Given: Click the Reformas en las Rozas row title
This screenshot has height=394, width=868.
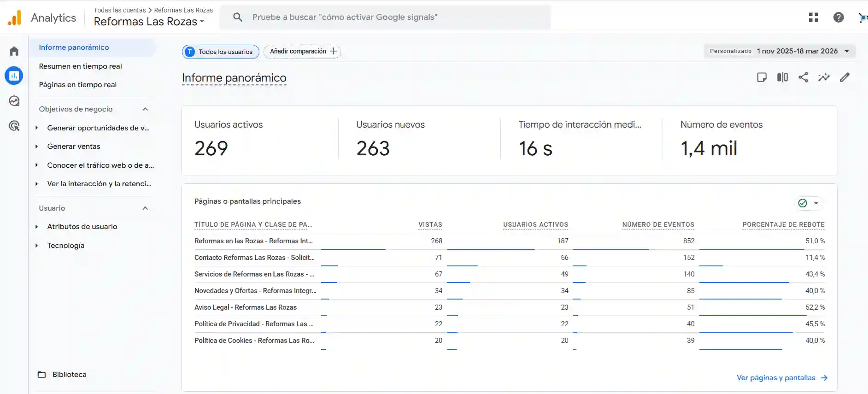Looking at the screenshot, I should coord(253,241).
